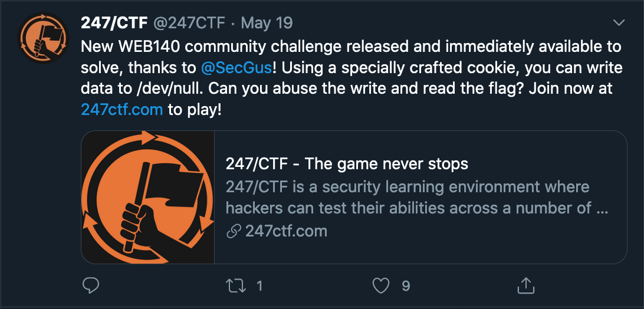This screenshot has width=644, height=309.
Task: Click the 247/CTF display name
Action: click(114, 24)
